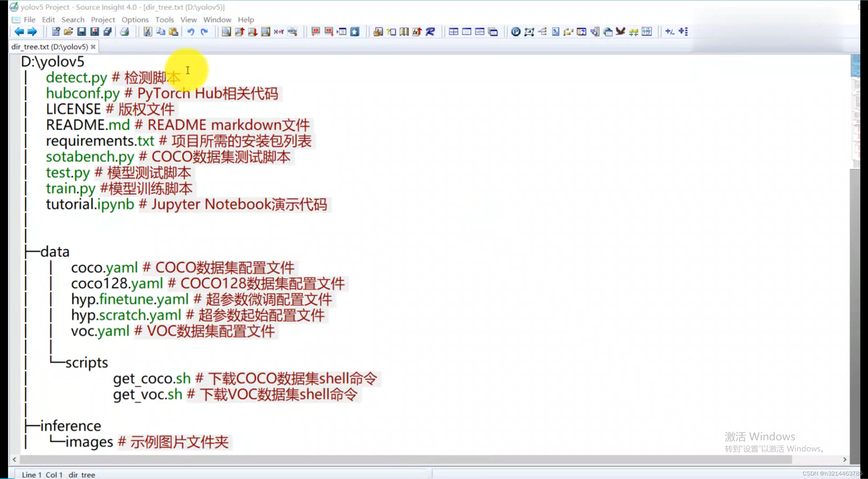
Task: Click the Cascade Windows icon
Action: click(x=493, y=32)
